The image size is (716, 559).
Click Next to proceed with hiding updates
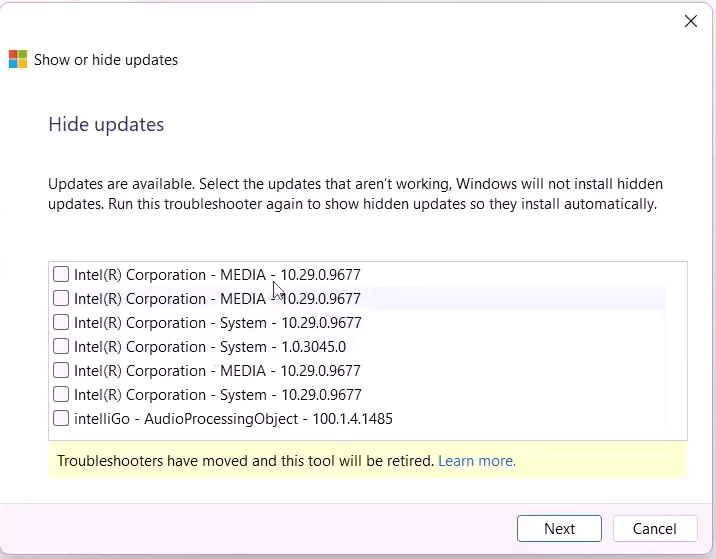(559, 528)
